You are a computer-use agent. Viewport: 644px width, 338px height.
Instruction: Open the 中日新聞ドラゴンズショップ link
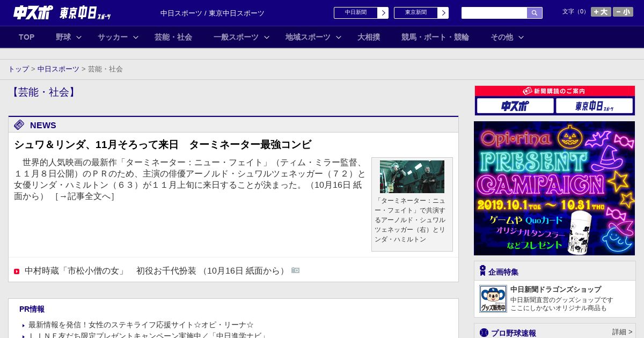point(555,290)
